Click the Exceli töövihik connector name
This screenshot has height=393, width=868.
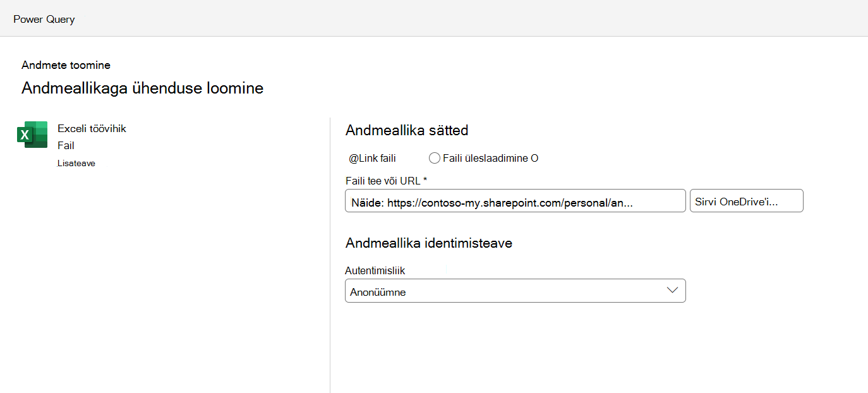point(92,128)
